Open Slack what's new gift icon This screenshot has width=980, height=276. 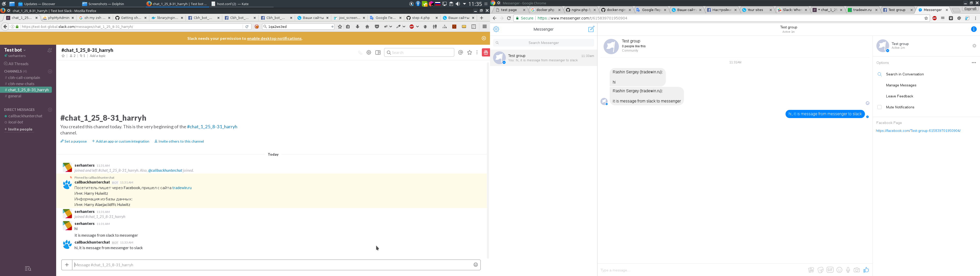pyautogui.click(x=485, y=53)
